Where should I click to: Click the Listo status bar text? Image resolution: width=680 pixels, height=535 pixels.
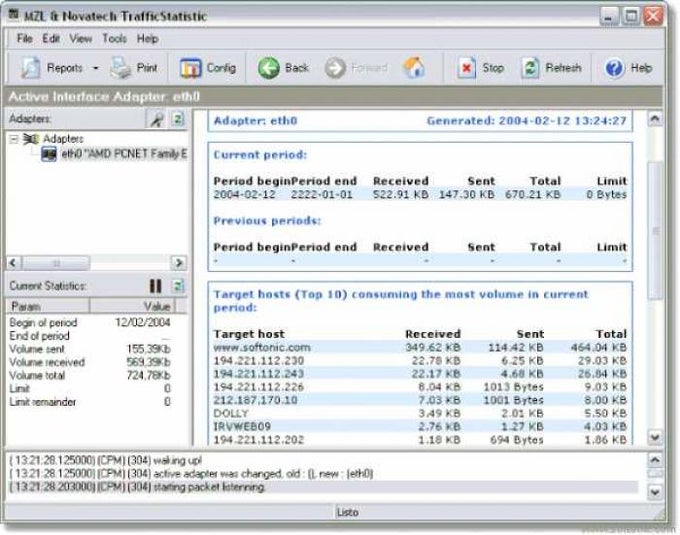pos(347,512)
